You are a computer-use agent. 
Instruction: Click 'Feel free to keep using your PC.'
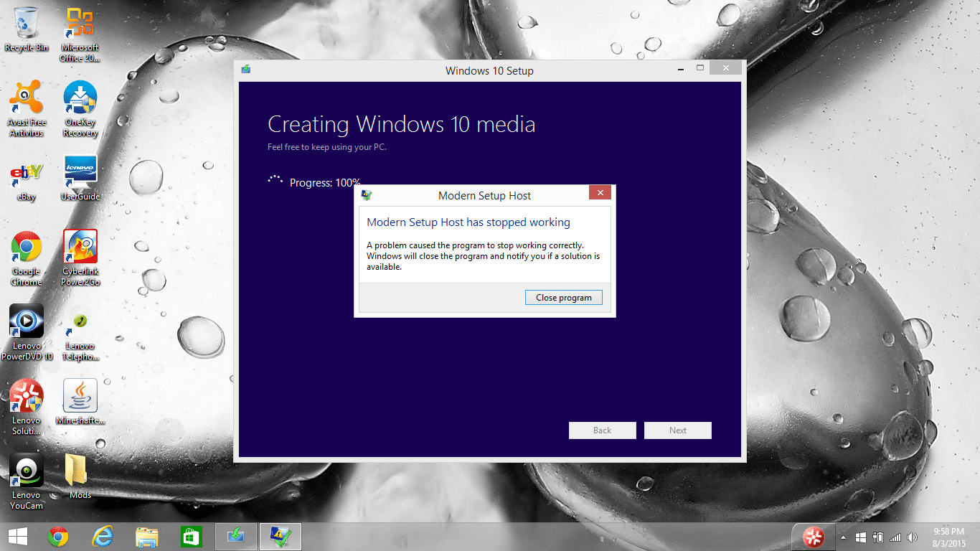point(327,147)
